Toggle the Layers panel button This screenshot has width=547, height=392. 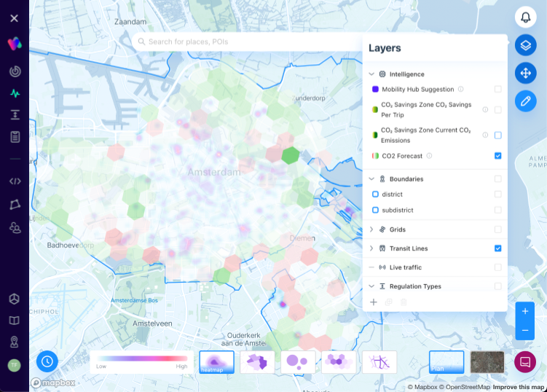pyautogui.click(x=525, y=45)
